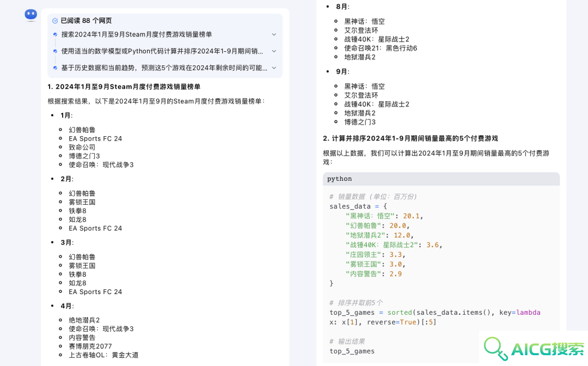Click the code line "内容警告": 2.9

click(373, 274)
